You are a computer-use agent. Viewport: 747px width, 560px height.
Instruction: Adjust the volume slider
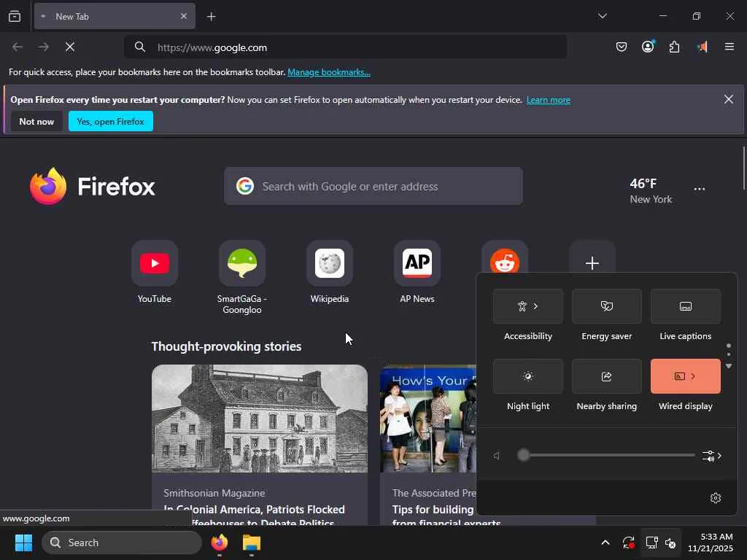(x=606, y=455)
